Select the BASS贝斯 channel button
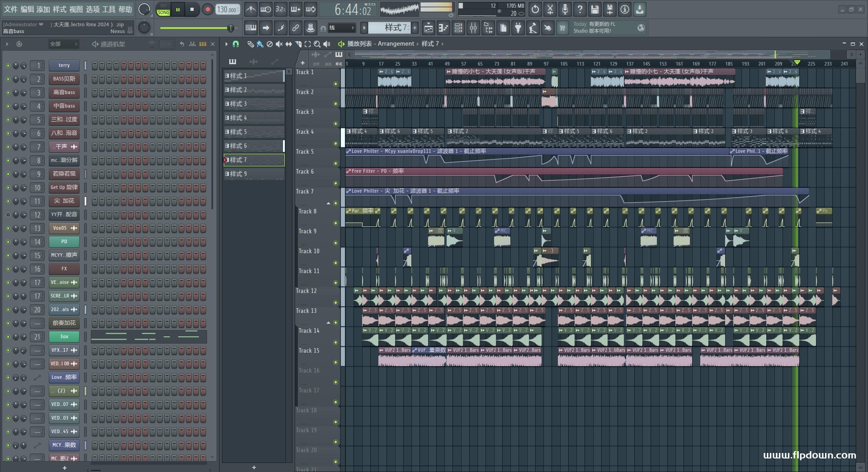The height and width of the screenshot is (472, 868). [64, 79]
